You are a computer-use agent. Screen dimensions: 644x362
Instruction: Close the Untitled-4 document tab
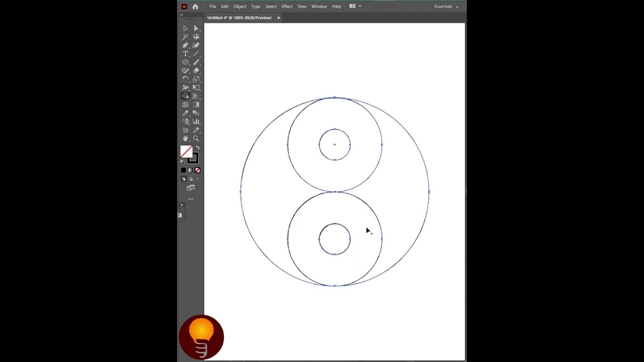tap(278, 18)
